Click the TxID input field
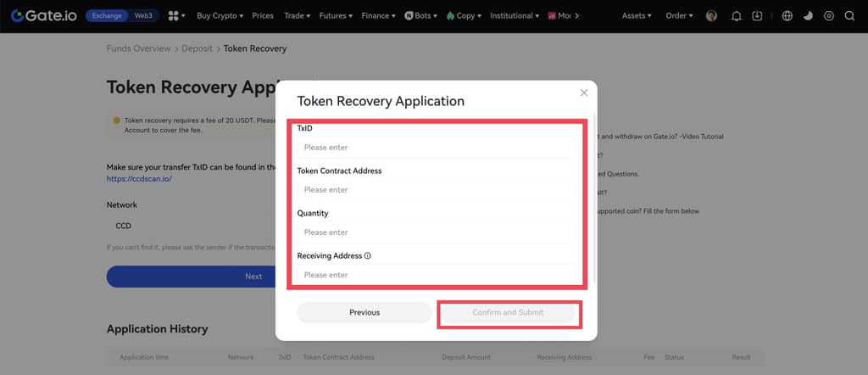Screen dimensions: 868x375 pyautogui.click(x=437, y=148)
